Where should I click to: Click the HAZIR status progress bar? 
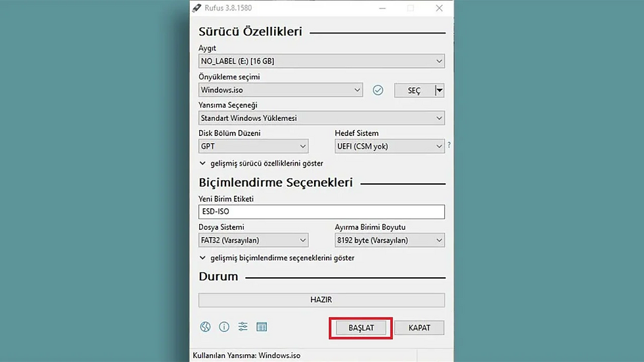click(321, 300)
